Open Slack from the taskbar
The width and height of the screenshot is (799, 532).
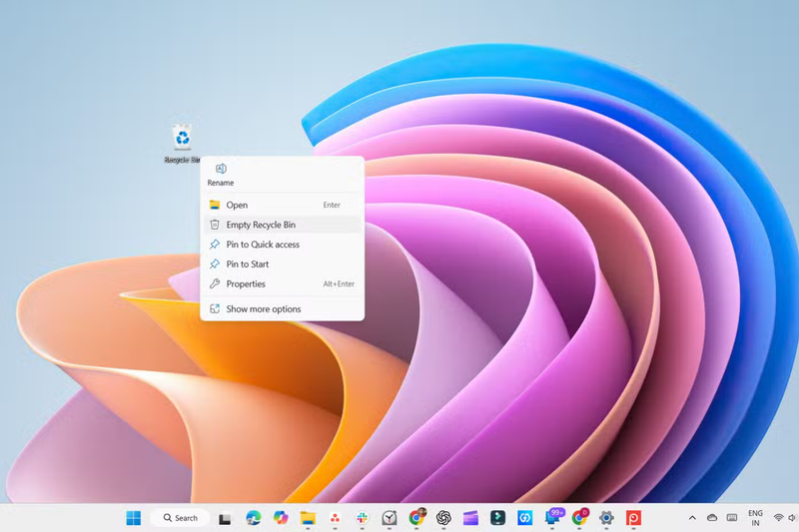tap(362, 518)
